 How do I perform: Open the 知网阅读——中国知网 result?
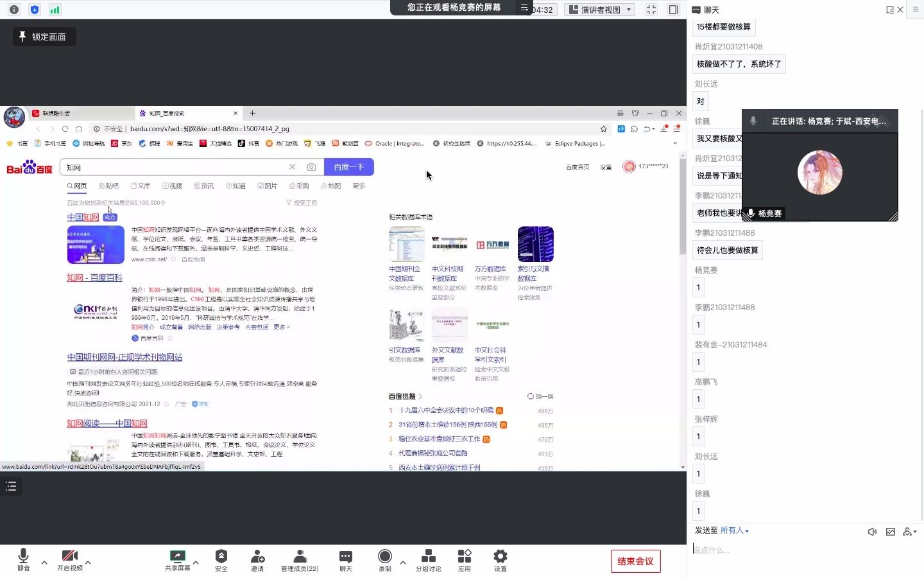tap(107, 423)
